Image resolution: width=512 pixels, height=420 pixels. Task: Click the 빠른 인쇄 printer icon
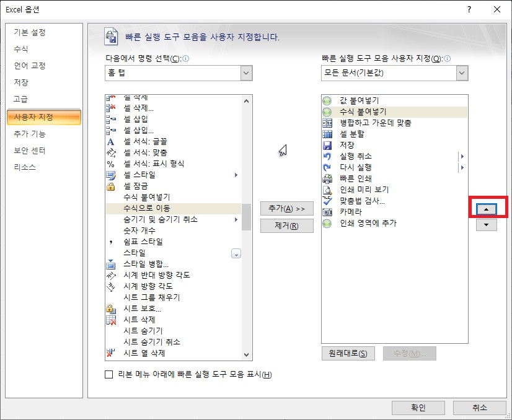[327, 179]
